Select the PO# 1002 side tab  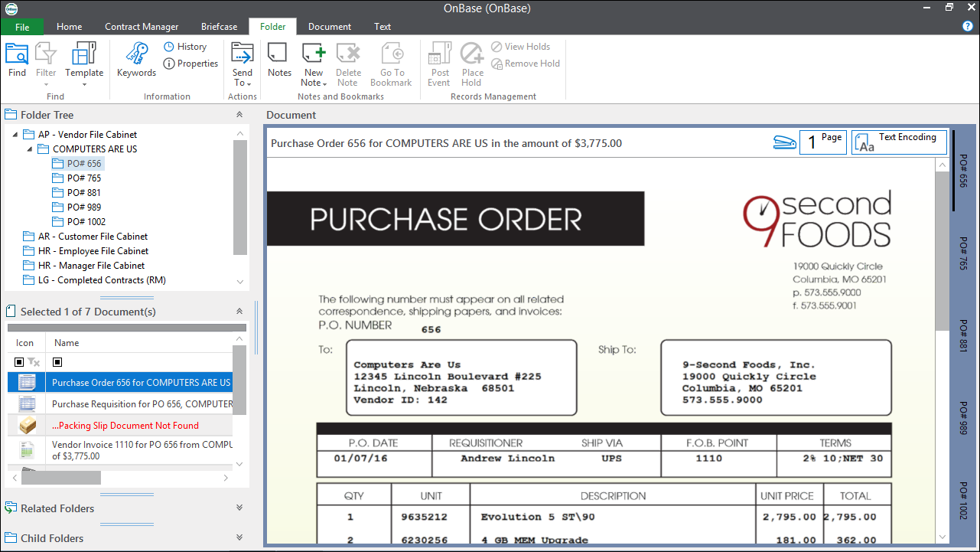[963, 501]
